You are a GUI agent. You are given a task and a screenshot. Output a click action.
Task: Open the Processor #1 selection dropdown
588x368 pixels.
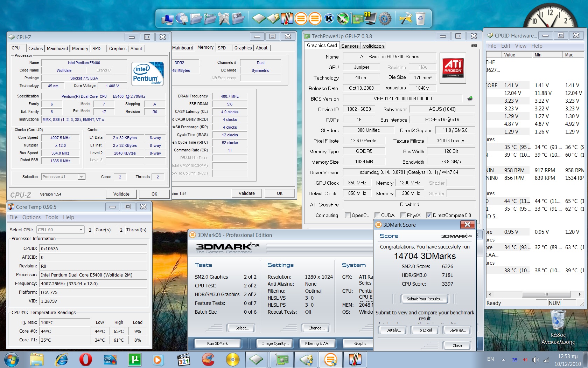[63, 177]
